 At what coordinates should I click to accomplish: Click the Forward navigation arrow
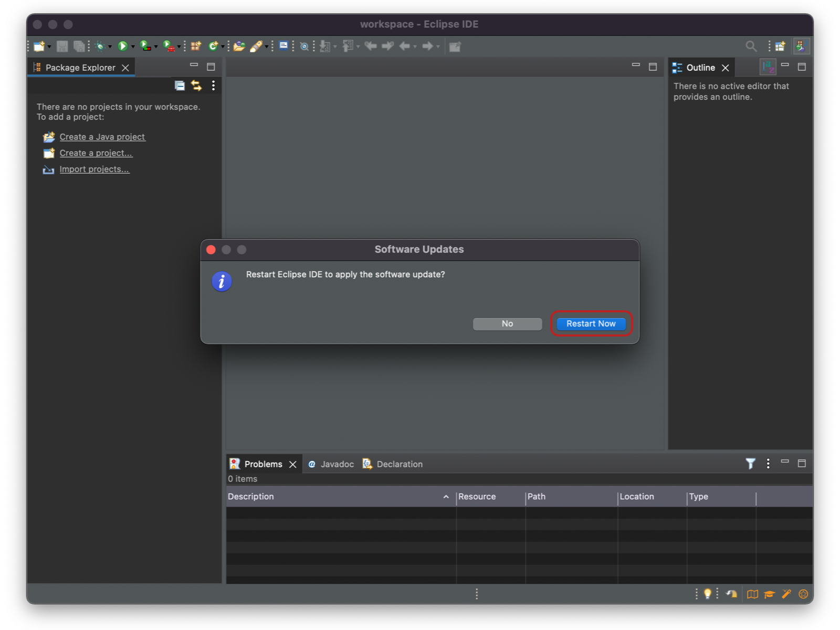[427, 46]
